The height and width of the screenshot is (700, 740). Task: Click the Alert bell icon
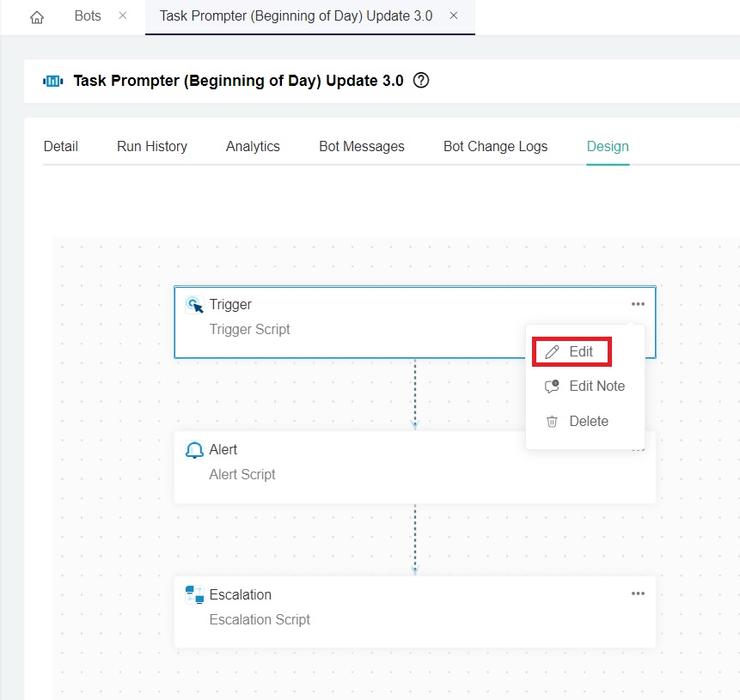194,450
